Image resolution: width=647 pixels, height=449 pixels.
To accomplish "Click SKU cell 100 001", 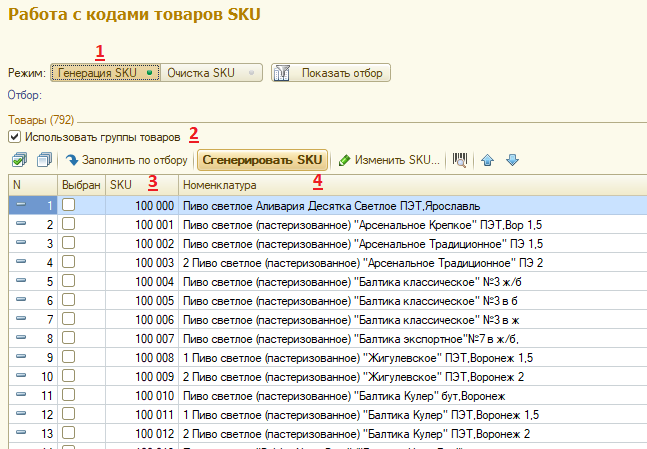I will (x=142, y=224).
